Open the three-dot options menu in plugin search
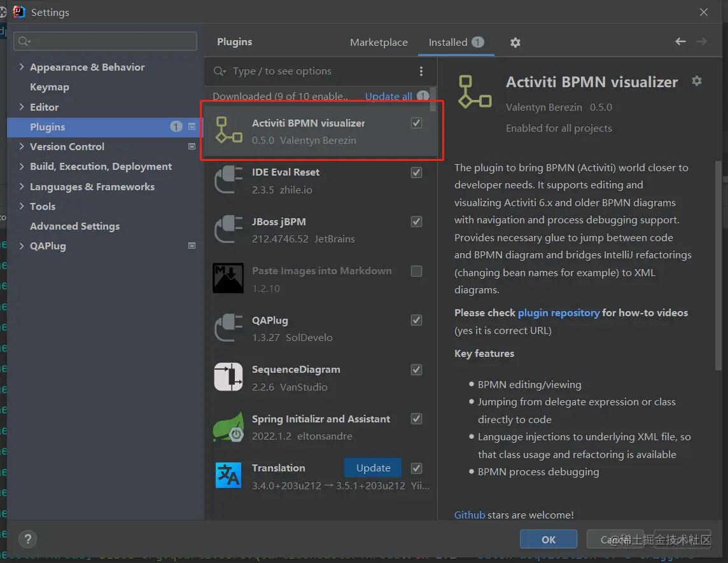Image resolution: width=728 pixels, height=563 pixels. pyautogui.click(x=421, y=71)
